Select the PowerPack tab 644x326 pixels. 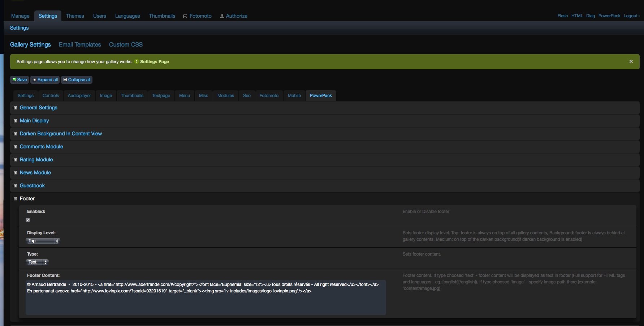(321, 96)
